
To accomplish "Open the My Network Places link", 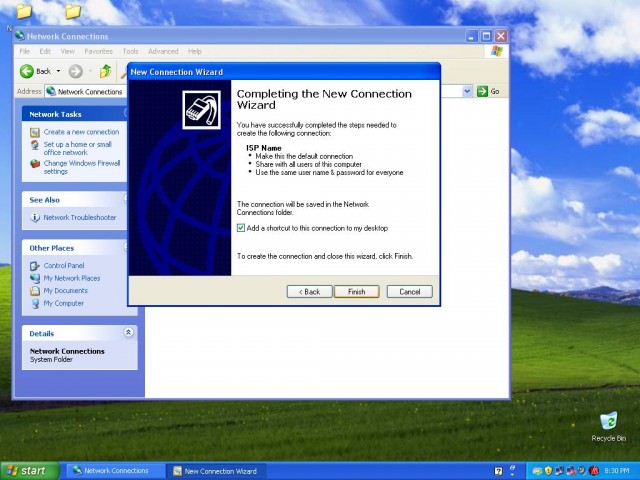I will point(71,278).
